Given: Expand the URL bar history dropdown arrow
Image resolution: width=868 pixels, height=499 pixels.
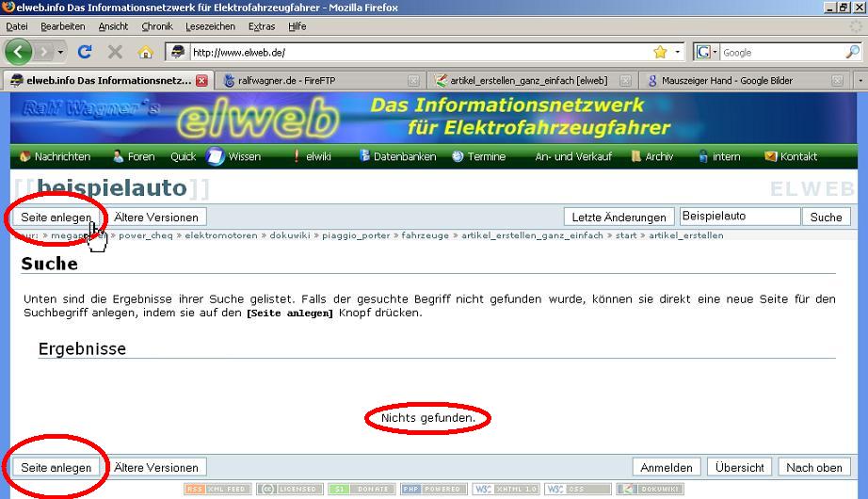Looking at the screenshot, I should (678, 53).
